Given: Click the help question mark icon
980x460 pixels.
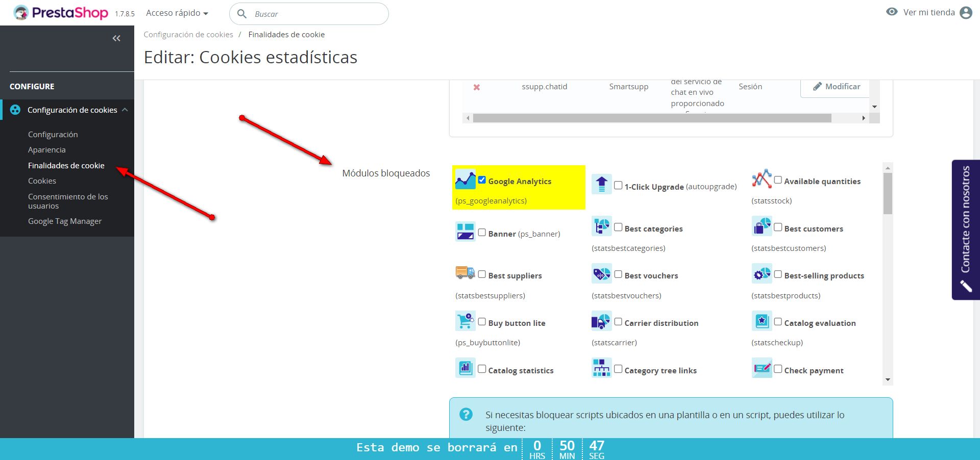Looking at the screenshot, I should click(x=466, y=414).
